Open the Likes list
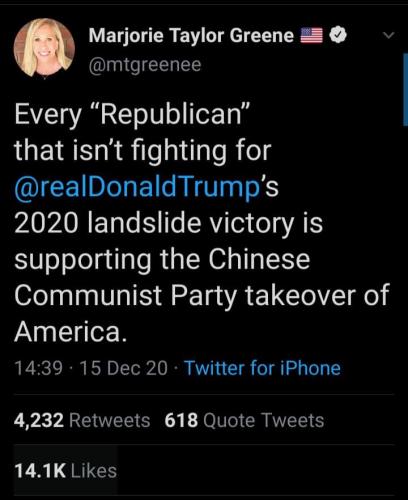Image resolution: width=408 pixels, height=500 pixels. (65, 471)
